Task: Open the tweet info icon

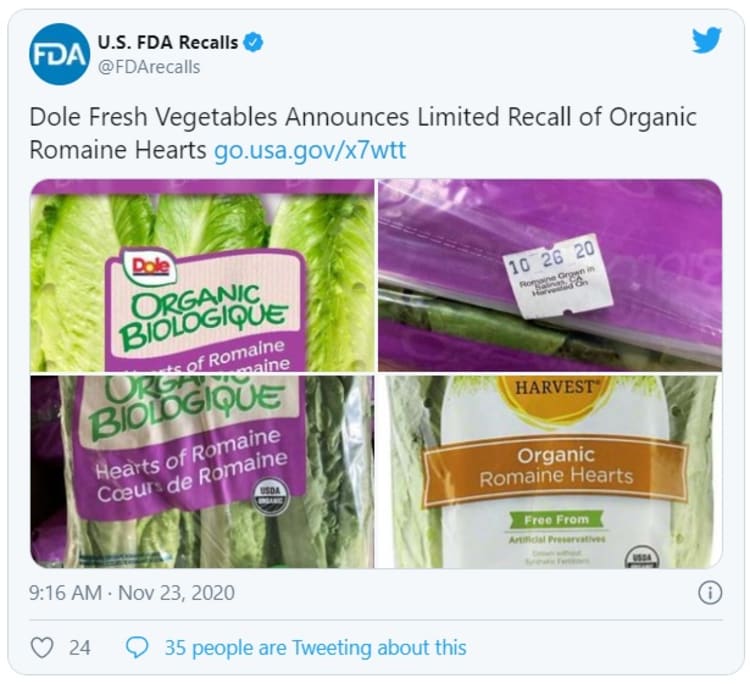Action: click(710, 593)
